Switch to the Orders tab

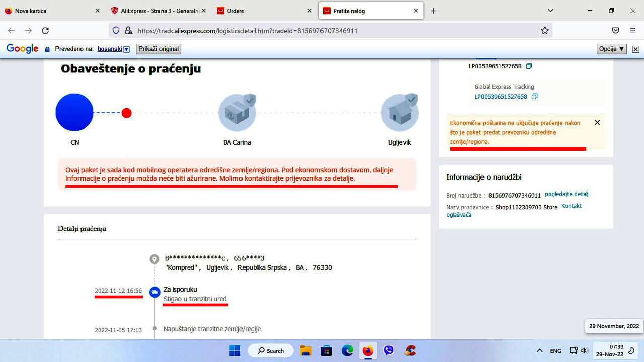(265, 11)
